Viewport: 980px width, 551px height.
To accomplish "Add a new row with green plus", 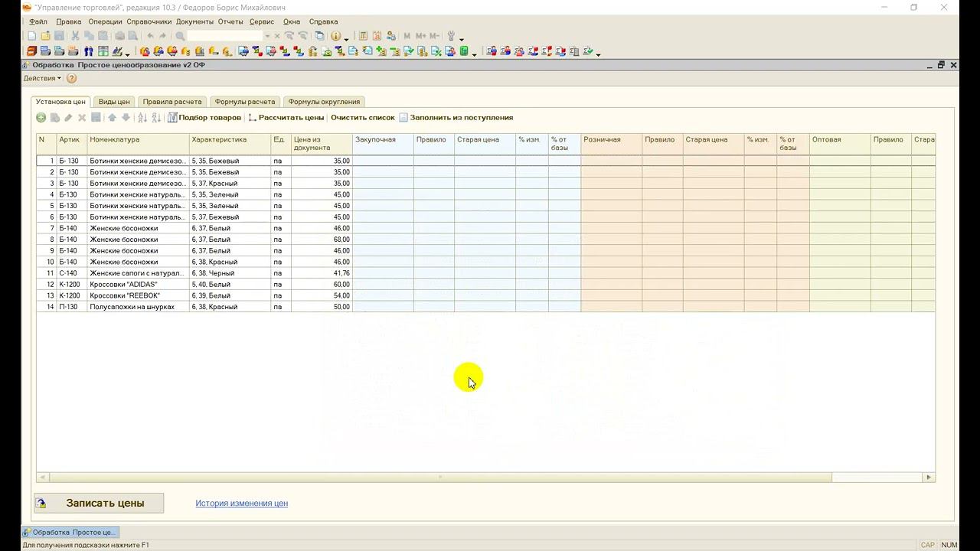I will pos(41,118).
